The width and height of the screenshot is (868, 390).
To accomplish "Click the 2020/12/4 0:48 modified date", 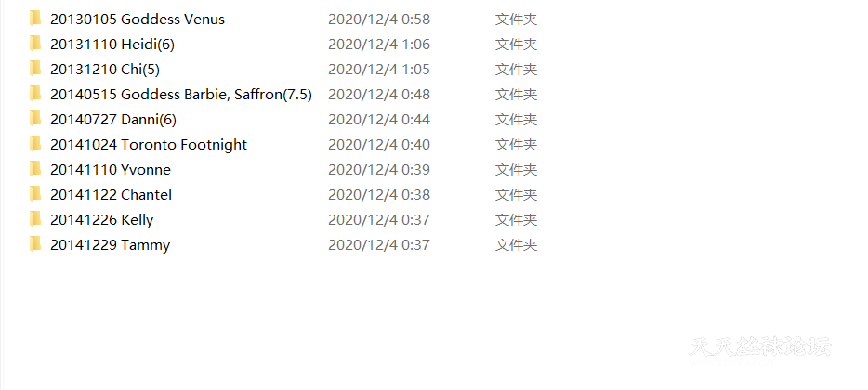I will [x=379, y=95].
